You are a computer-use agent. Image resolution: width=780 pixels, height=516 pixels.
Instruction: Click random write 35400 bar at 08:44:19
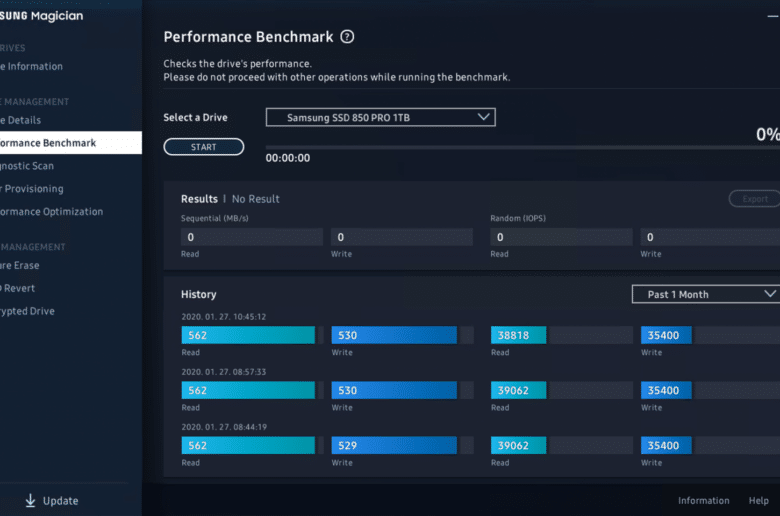(666, 445)
